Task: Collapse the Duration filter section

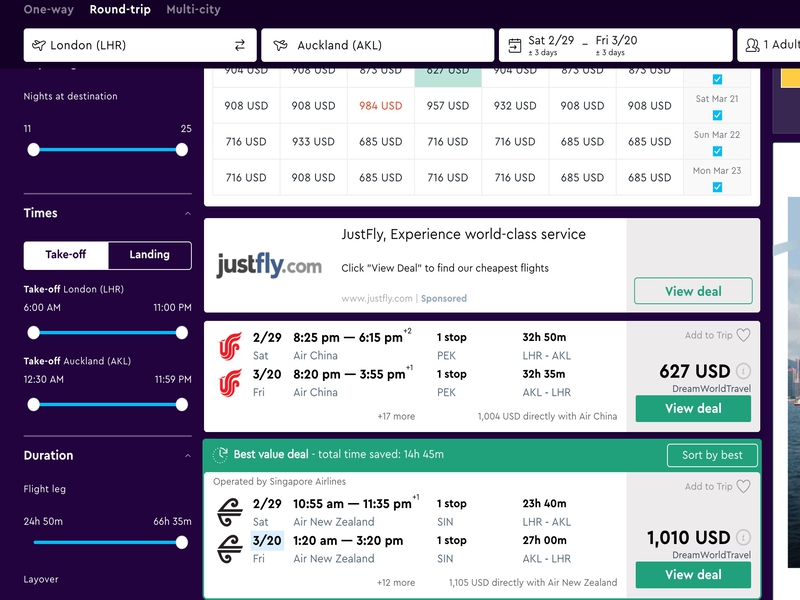Action: pyautogui.click(x=188, y=456)
